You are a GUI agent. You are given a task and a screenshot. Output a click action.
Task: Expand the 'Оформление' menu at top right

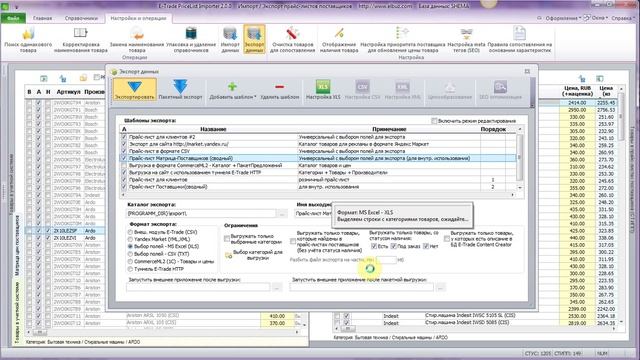coord(563,18)
